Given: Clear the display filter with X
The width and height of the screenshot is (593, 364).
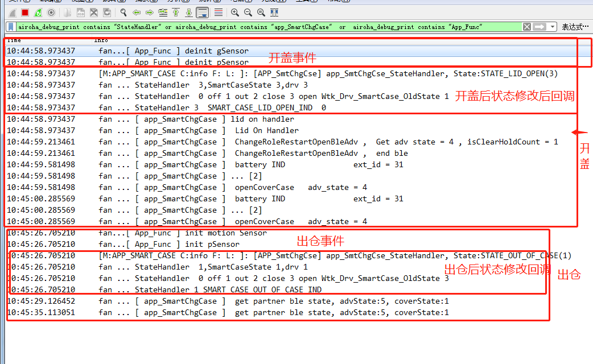Looking at the screenshot, I should [x=527, y=27].
